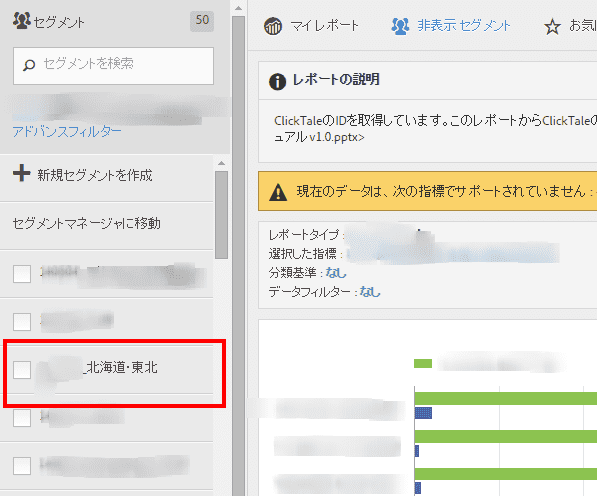This screenshot has width=597, height=496.
Task: Open the アドバンスフィルター link
Action: click(67, 132)
